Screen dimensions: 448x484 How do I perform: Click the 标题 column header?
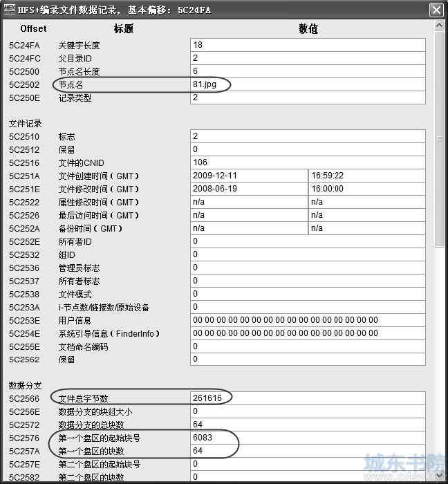coord(124,29)
